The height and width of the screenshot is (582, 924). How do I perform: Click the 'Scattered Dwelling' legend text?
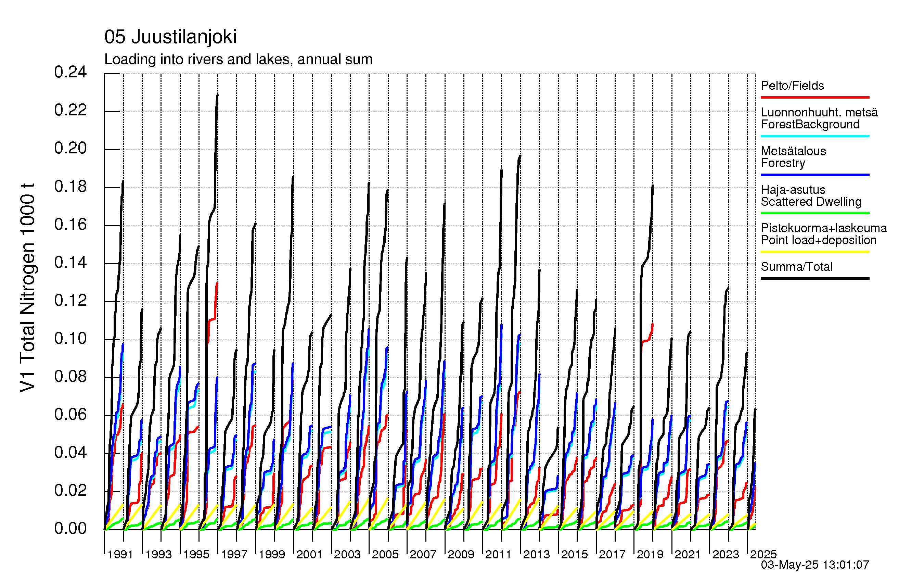[811, 202]
